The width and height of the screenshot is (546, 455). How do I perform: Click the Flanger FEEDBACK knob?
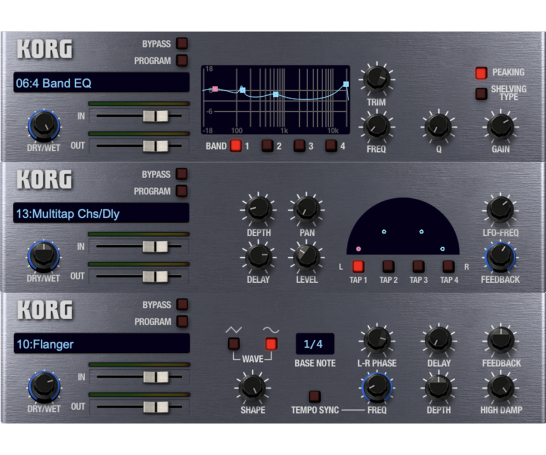coord(501,340)
